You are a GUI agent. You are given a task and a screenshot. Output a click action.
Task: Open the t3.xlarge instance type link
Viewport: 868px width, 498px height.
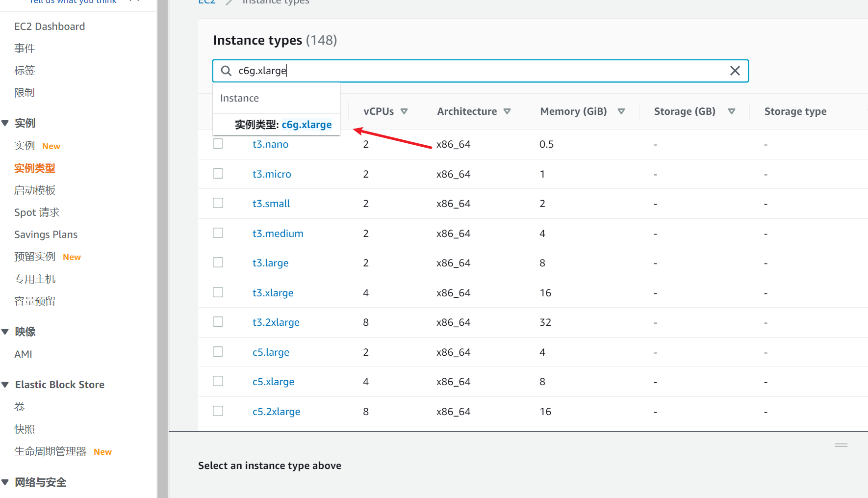[x=273, y=293]
